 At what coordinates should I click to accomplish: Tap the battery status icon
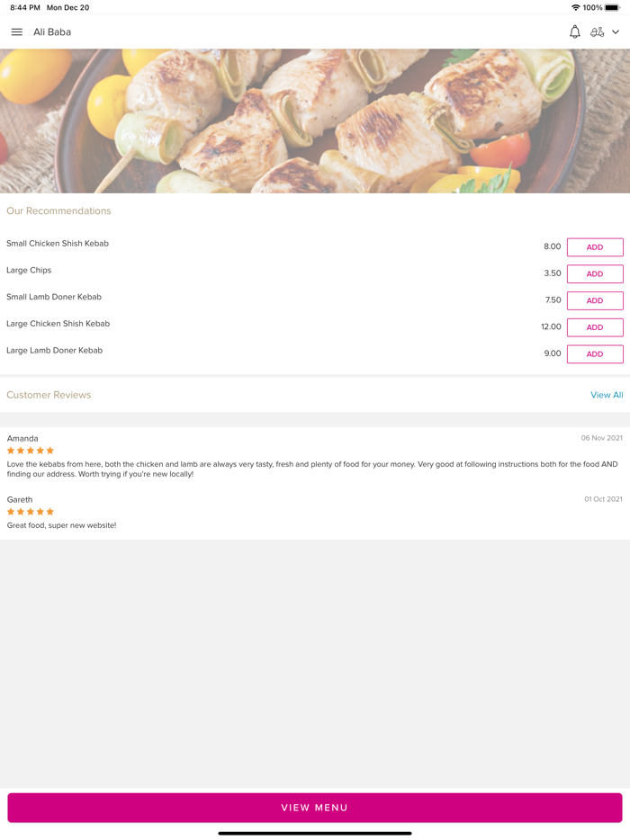click(613, 8)
